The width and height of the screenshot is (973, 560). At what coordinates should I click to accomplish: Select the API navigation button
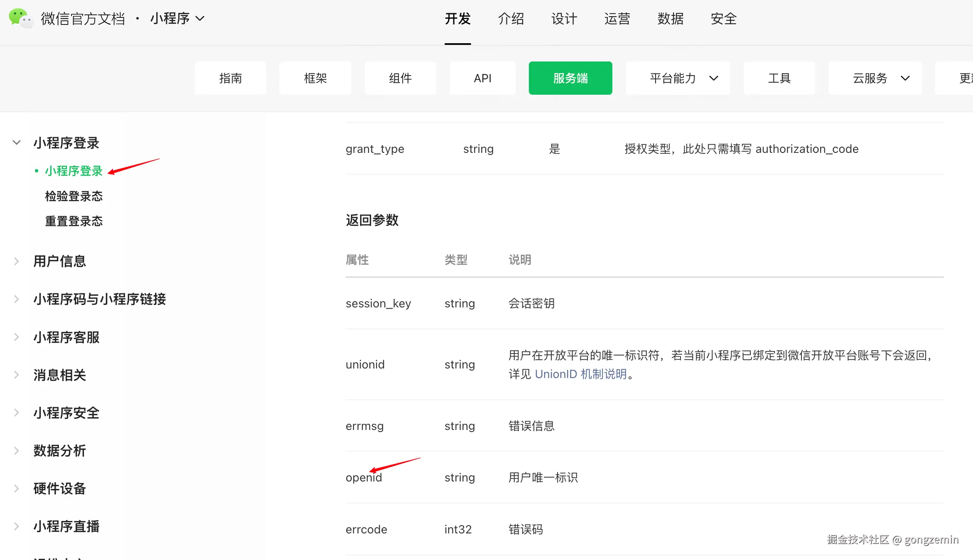click(x=482, y=78)
